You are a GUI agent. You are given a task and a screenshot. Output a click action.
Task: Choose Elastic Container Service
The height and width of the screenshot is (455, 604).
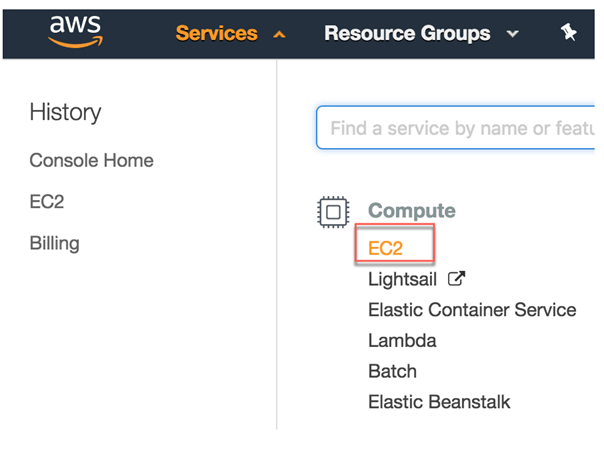coord(472,310)
